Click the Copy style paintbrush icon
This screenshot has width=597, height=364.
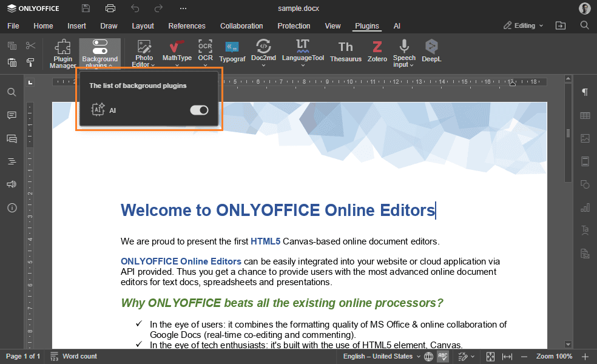[x=30, y=62]
